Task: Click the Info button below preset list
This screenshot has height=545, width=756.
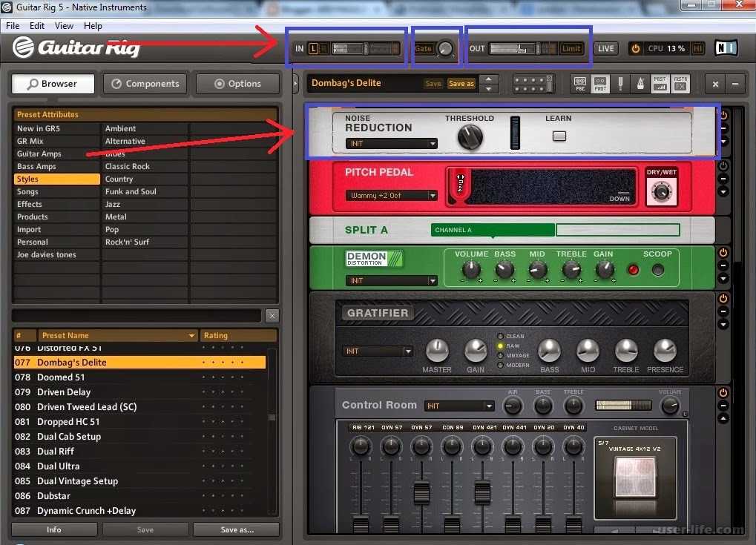Action: click(54, 529)
